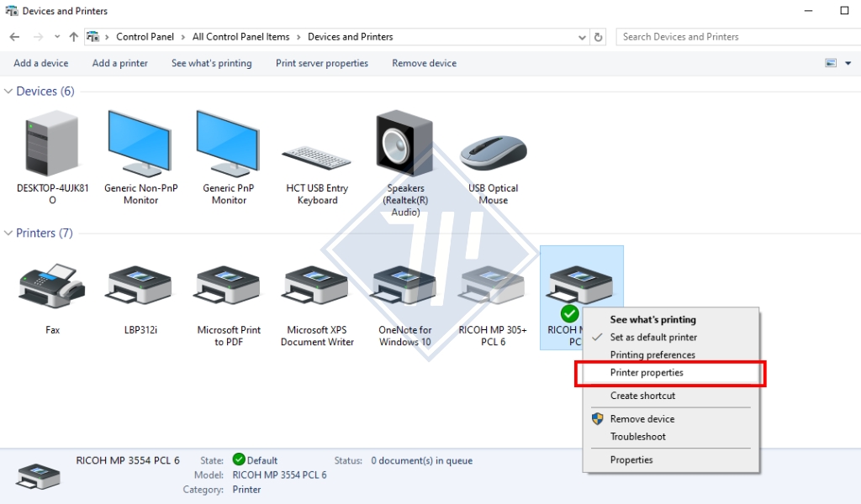
Task: Select the OneNote for Windows 10 printer
Action: (x=404, y=287)
